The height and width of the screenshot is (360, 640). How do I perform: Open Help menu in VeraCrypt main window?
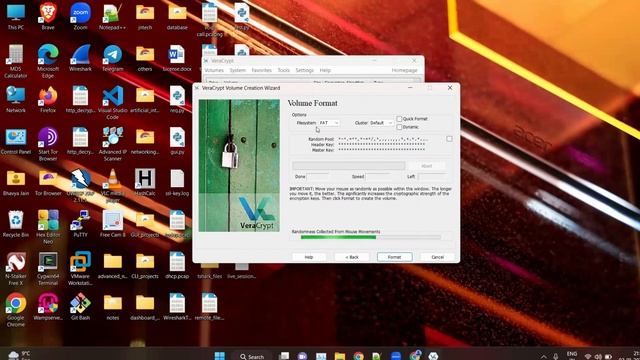pyautogui.click(x=325, y=70)
